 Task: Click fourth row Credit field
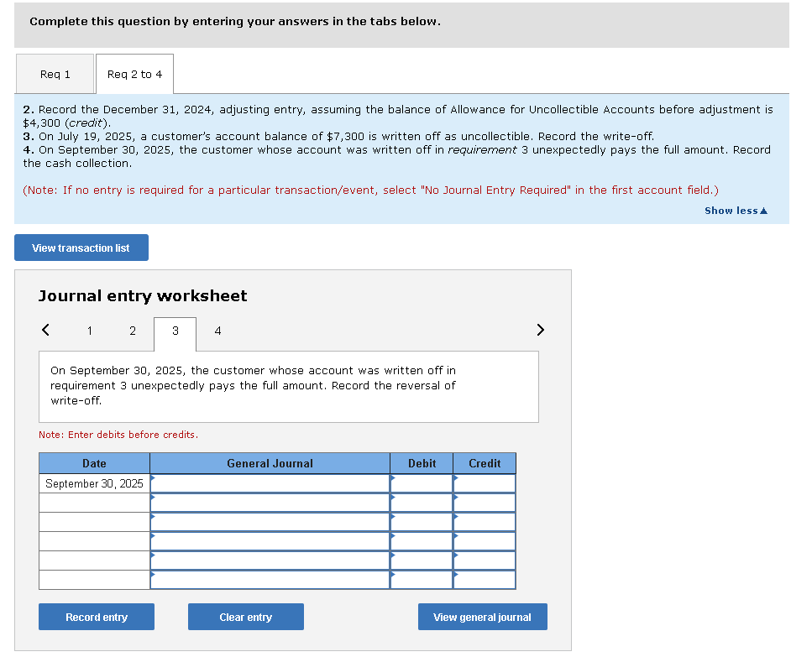[x=485, y=541]
